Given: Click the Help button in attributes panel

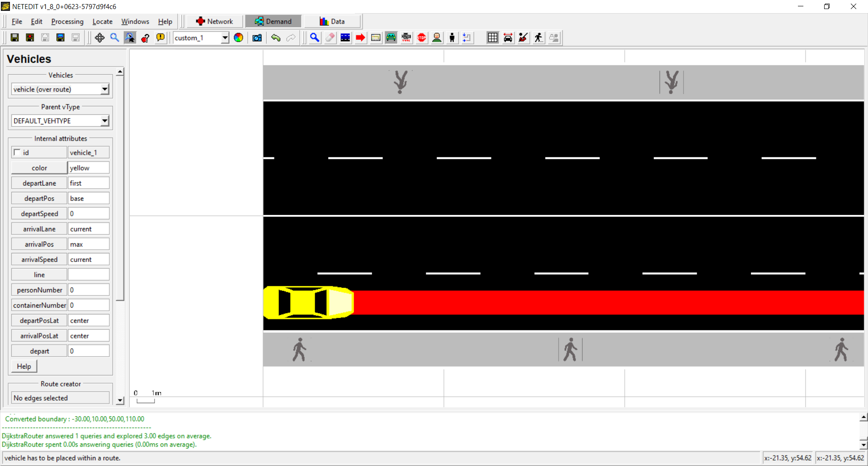Looking at the screenshot, I should pyautogui.click(x=24, y=366).
